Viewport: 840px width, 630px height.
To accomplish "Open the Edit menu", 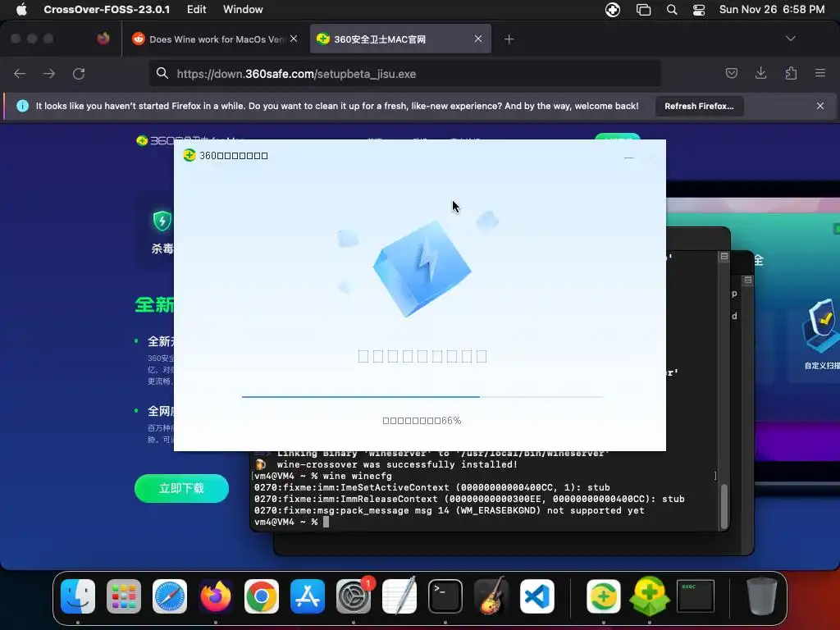I will [x=197, y=9].
